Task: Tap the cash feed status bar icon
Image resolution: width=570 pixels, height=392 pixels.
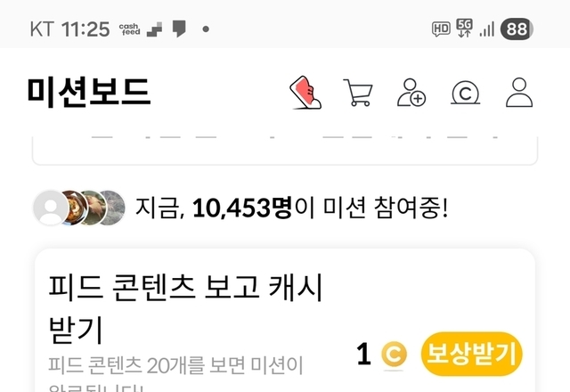Action: point(129,29)
